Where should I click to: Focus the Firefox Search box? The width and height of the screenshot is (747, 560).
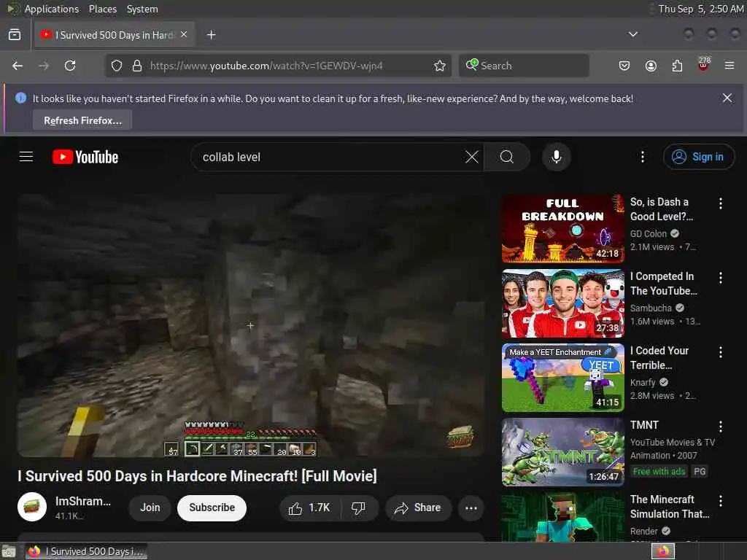524,66
